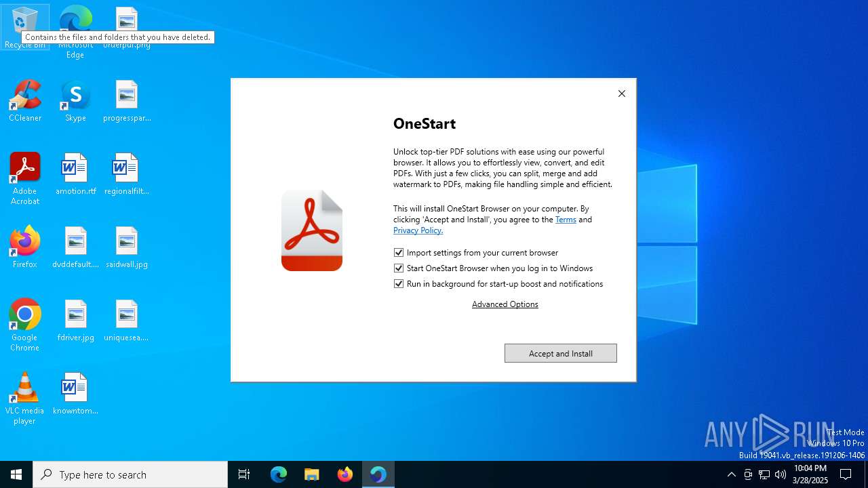The width and height of the screenshot is (868, 488).
Task: Open Microsoft Edge desktop shortcut
Action: pyautogui.click(x=75, y=32)
